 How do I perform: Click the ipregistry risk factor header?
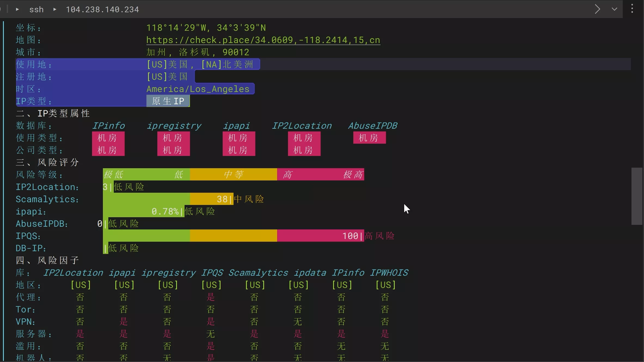pyautogui.click(x=168, y=272)
